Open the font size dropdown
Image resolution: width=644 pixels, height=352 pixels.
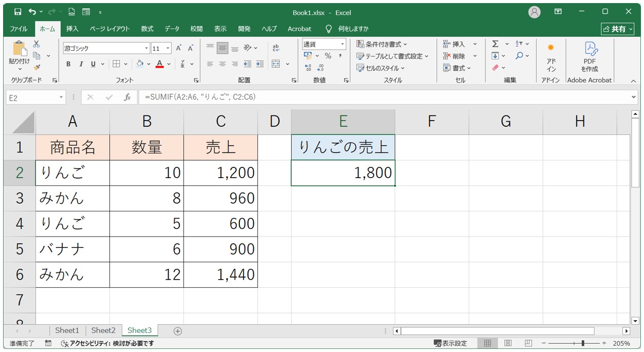[x=169, y=48]
